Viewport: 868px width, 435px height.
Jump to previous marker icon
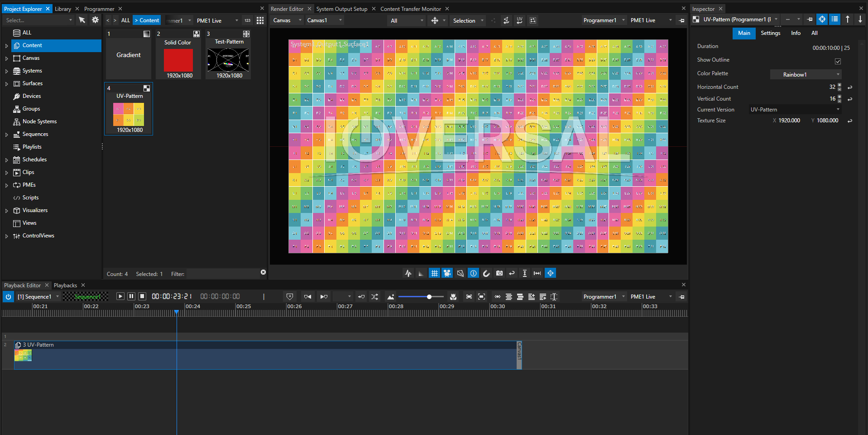point(307,297)
